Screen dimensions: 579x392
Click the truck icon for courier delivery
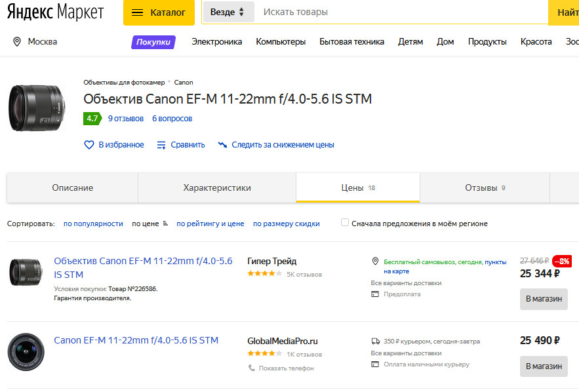pos(376,341)
